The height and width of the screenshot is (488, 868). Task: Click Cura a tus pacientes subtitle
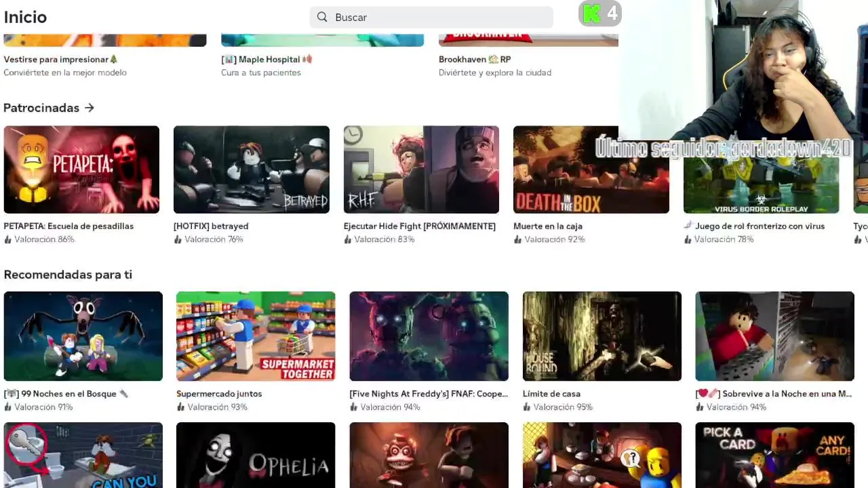click(261, 73)
